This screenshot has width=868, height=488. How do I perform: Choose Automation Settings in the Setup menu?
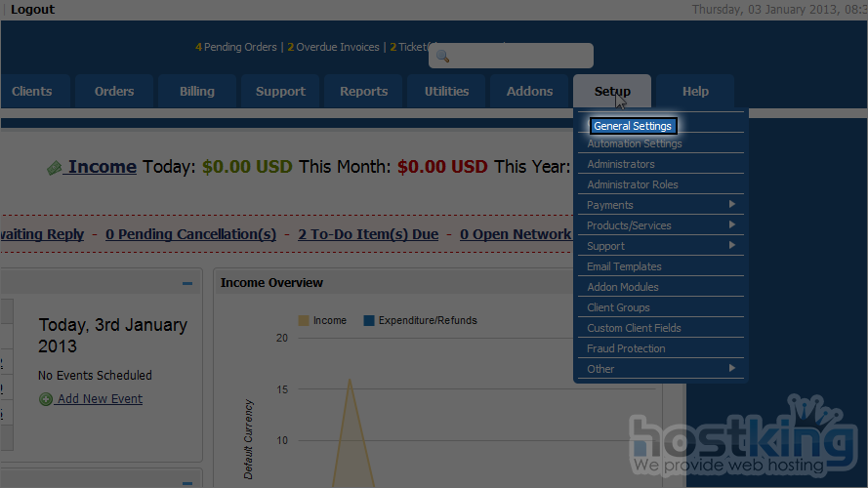point(635,143)
